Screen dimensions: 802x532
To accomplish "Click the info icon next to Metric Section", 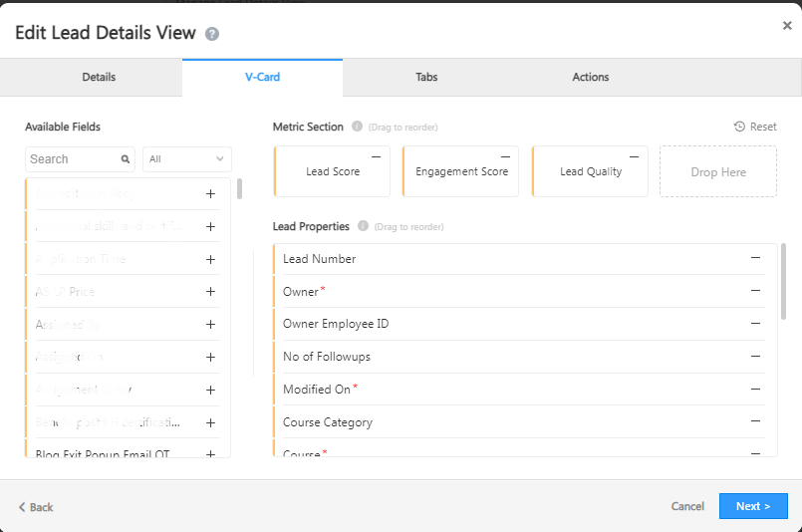I will pos(357,127).
